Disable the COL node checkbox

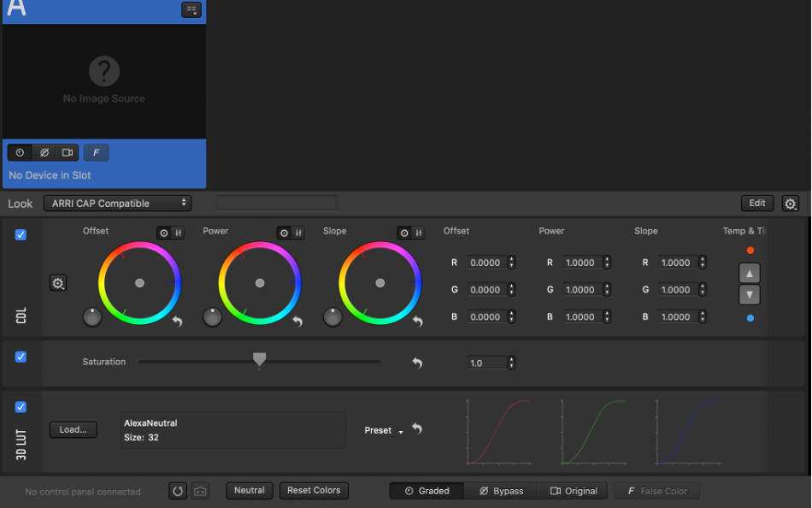(21, 235)
